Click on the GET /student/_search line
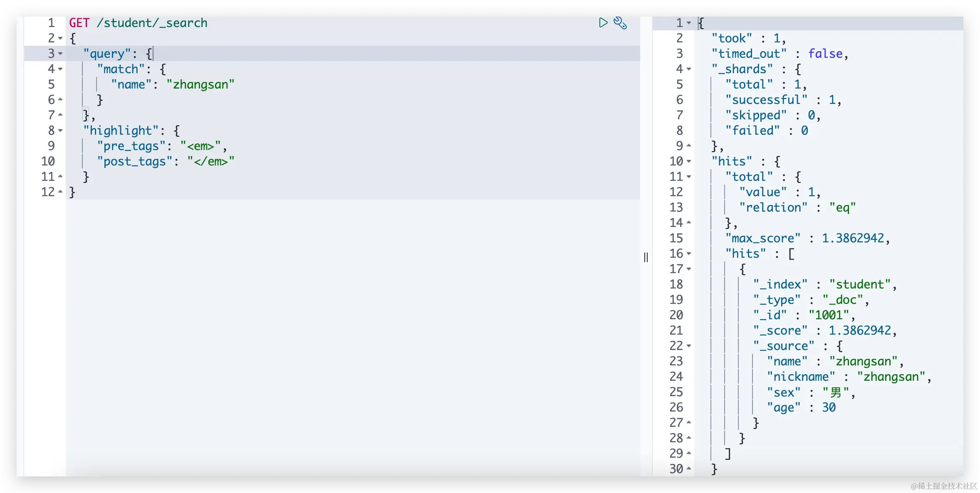The height and width of the screenshot is (493, 980). click(x=138, y=23)
